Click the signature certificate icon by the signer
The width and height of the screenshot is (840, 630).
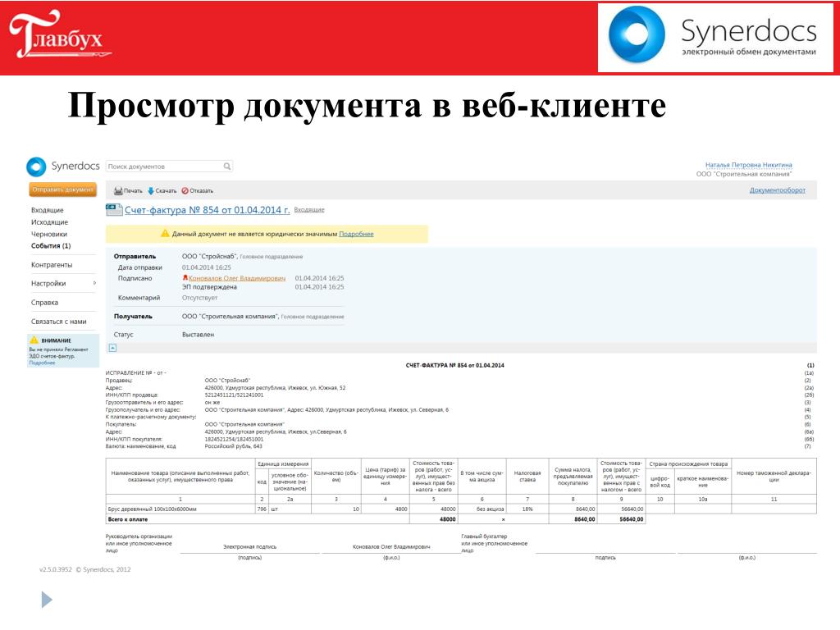coord(185,277)
